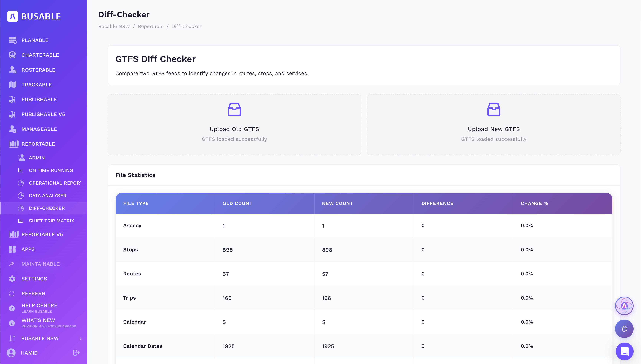Screen dimensions: 641x364
Task: Open the chat support floating button
Action: (625, 351)
